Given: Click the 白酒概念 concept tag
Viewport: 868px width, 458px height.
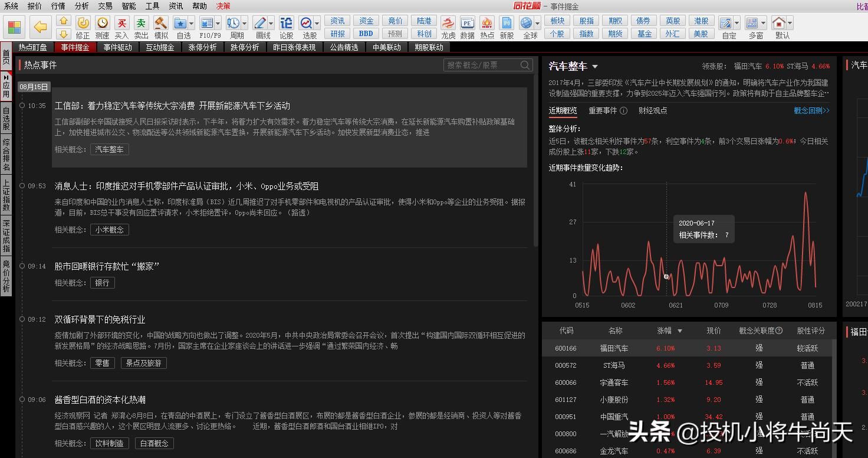Looking at the screenshot, I should tap(154, 443).
